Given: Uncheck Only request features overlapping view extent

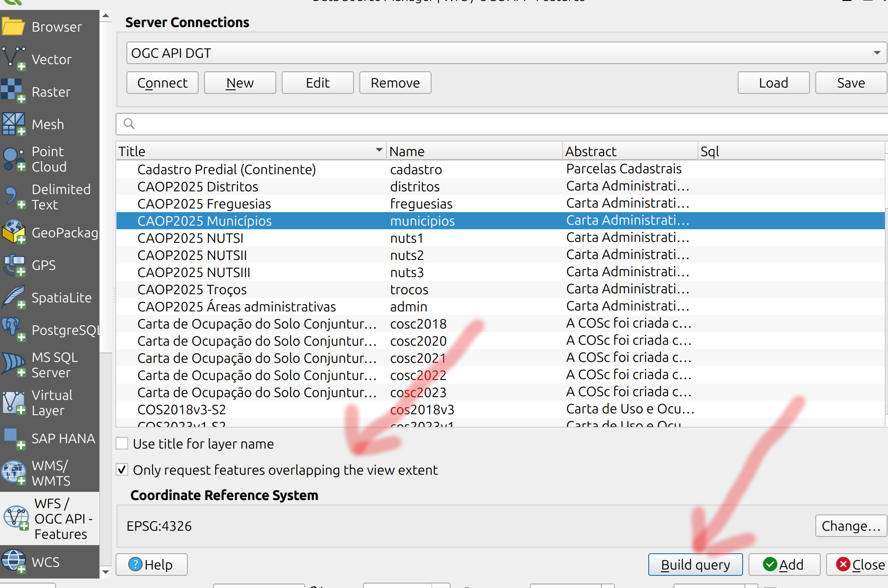Looking at the screenshot, I should click(x=122, y=470).
